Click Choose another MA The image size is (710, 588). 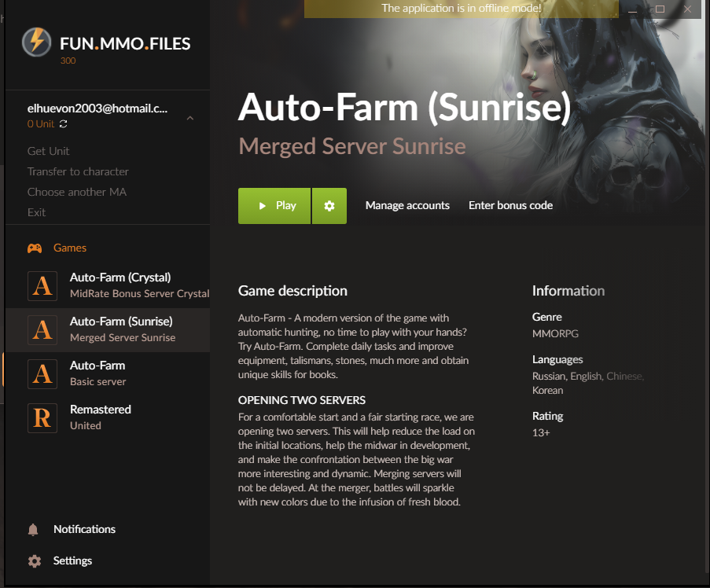tap(76, 192)
